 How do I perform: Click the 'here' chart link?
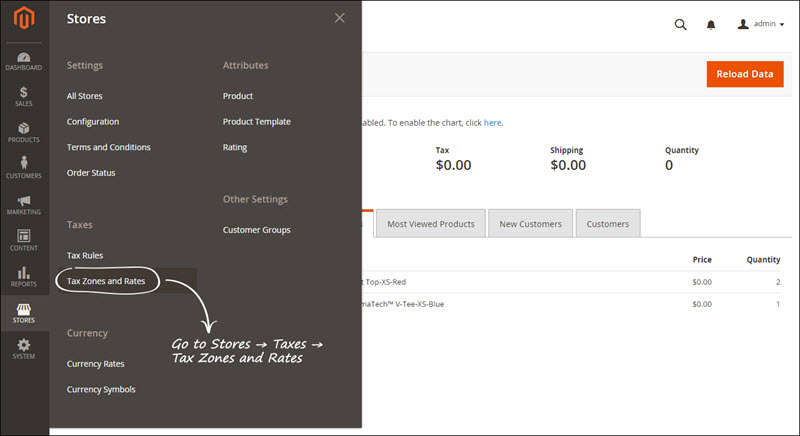point(492,123)
